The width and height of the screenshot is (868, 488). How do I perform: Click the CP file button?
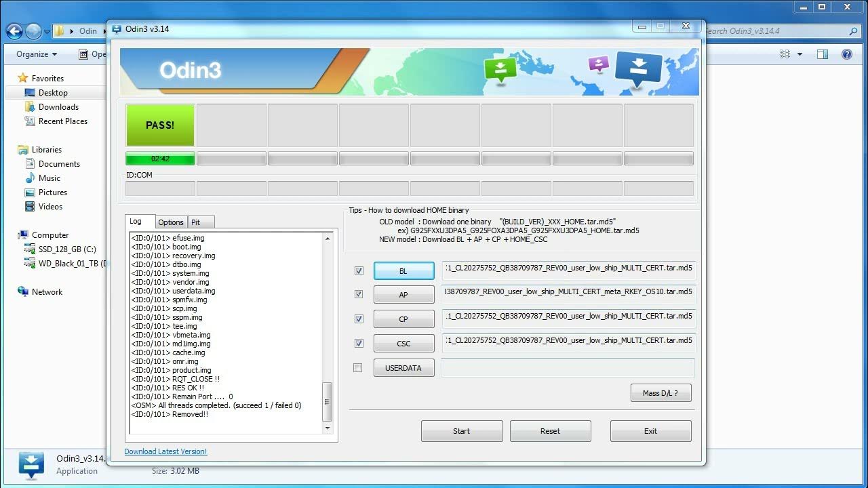(x=403, y=319)
